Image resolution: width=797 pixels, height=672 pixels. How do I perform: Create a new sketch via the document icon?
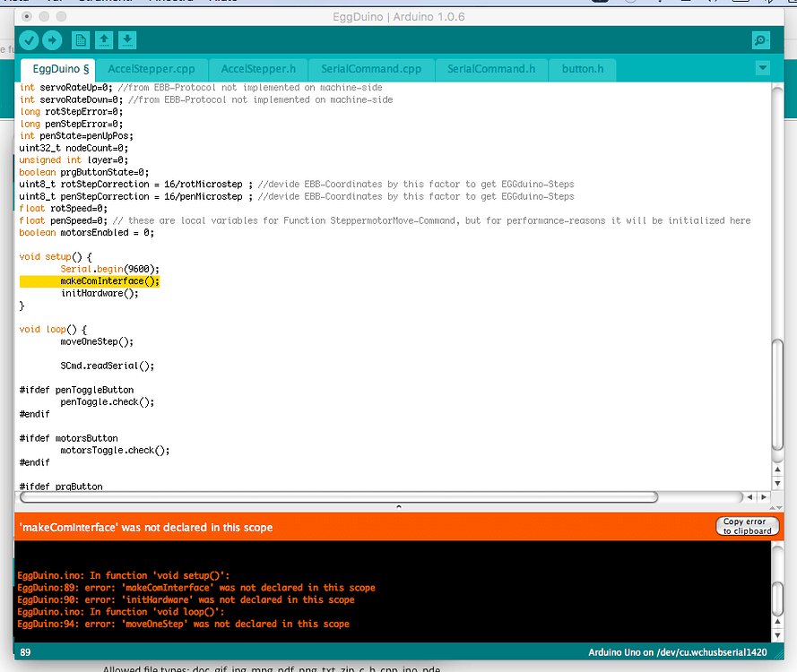[79, 39]
